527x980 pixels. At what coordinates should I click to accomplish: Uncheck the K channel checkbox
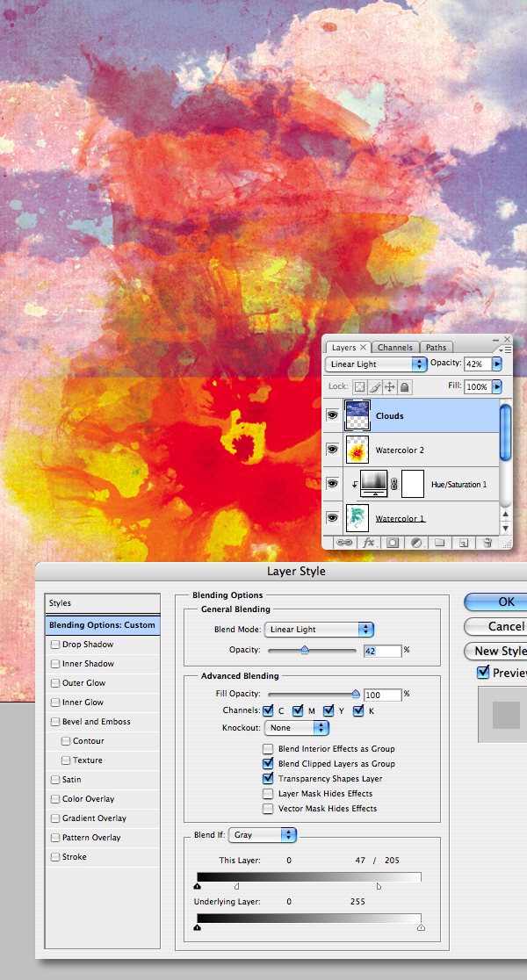point(359,710)
